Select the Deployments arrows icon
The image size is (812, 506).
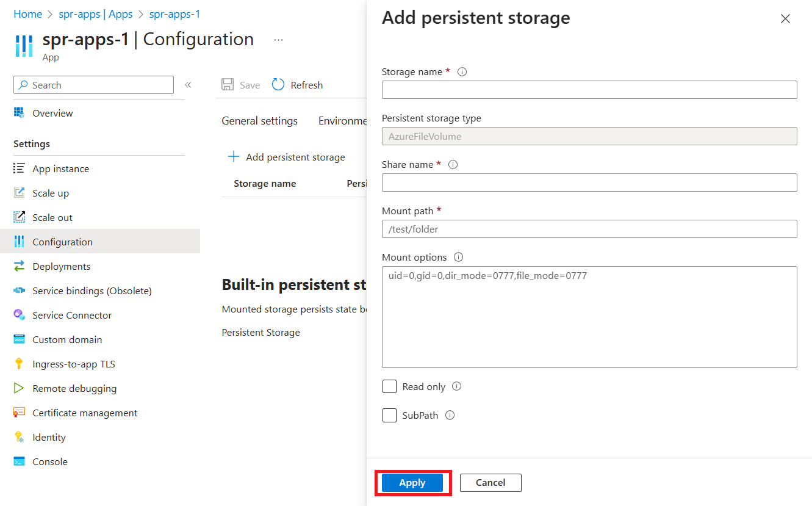click(x=19, y=266)
